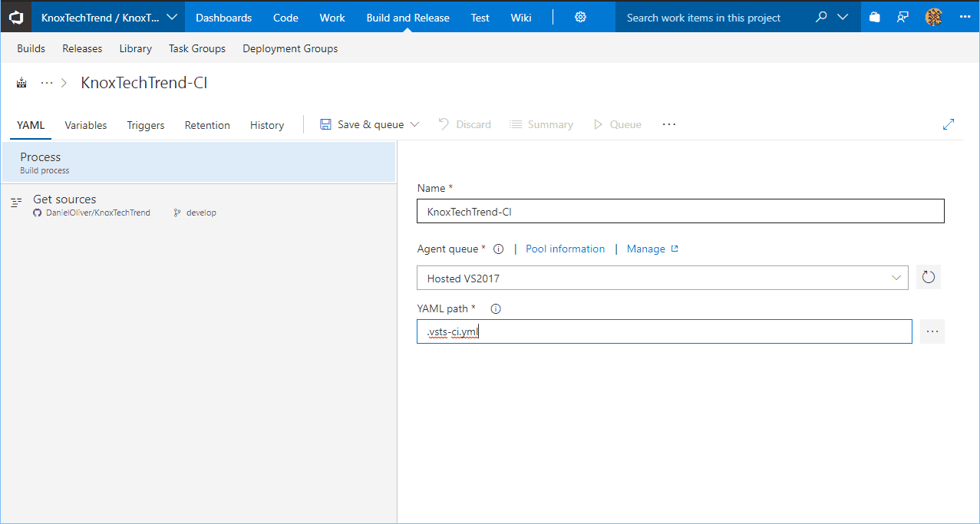Edit the Name input field
This screenshot has height=524, width=980.
click(x=680, y=212)
